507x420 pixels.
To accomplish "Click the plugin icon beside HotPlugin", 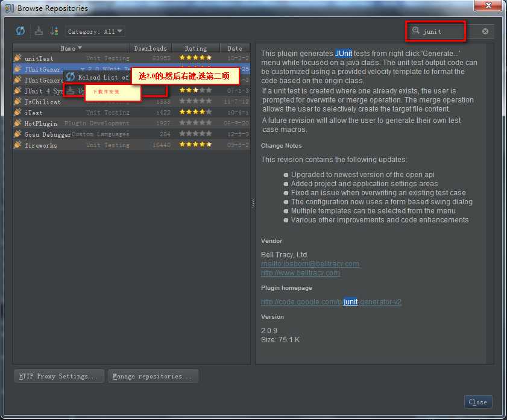I will click(x=17, y=123).
